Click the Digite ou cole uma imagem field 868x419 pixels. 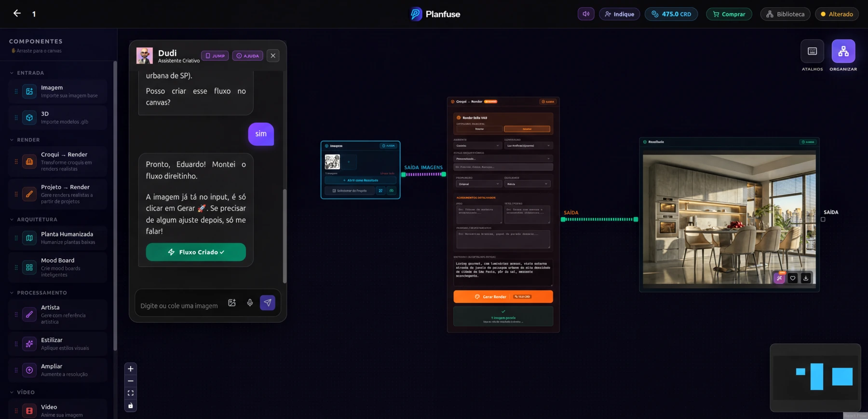pos(179,306)
